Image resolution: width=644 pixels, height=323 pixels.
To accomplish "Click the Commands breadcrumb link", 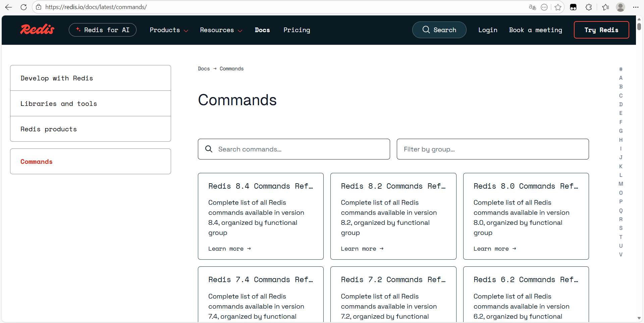I will 231,69.
